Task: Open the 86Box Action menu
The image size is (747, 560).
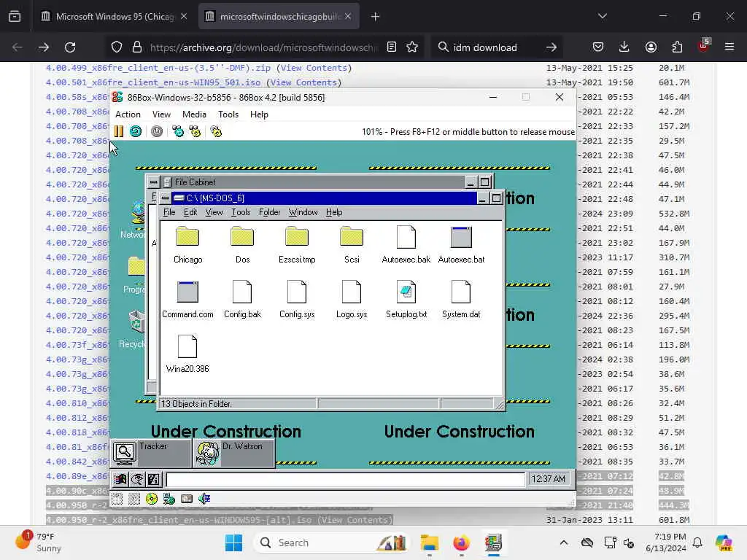Action: pyautogui.click(x=128, y=114)
